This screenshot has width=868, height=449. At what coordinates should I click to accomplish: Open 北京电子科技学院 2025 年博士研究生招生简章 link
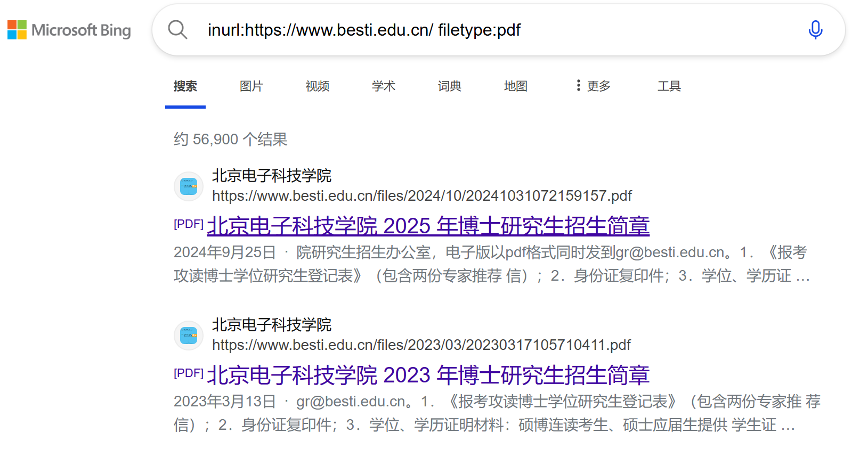(x=428, y=226)
